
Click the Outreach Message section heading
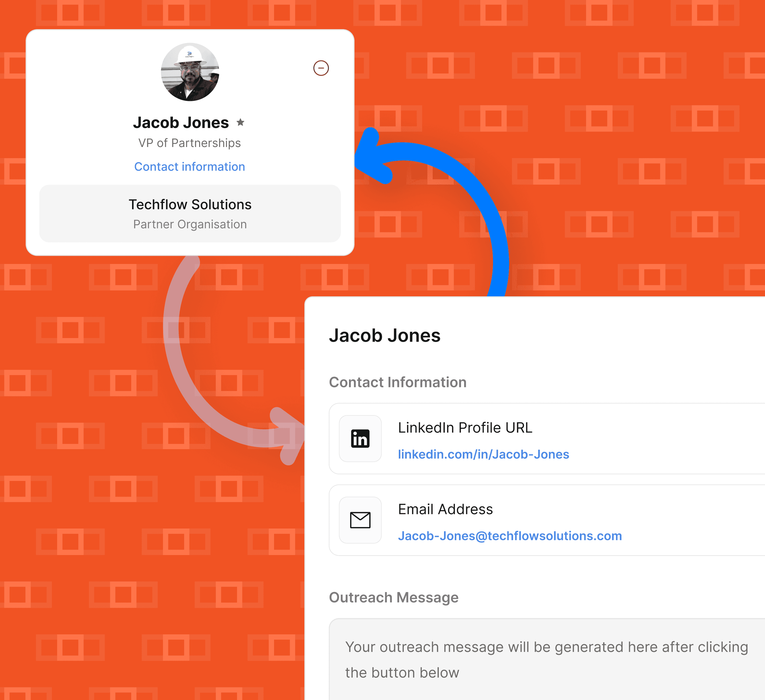point(394,598)
